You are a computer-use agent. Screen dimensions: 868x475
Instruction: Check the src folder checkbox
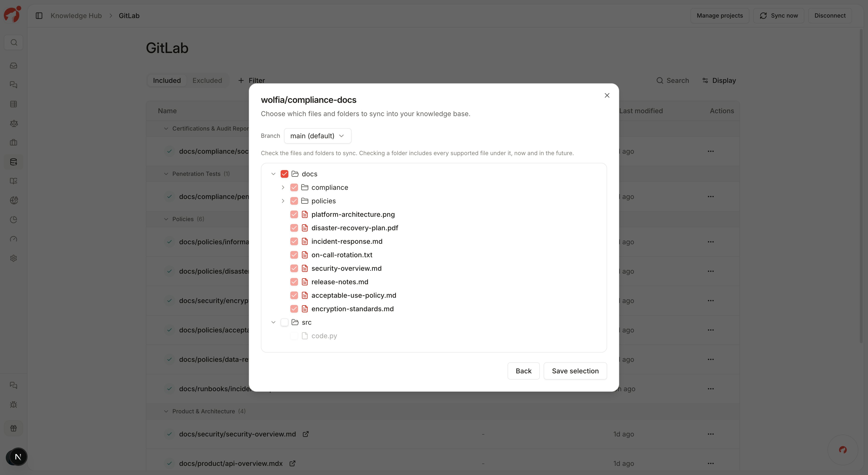(x=285, y=323)
